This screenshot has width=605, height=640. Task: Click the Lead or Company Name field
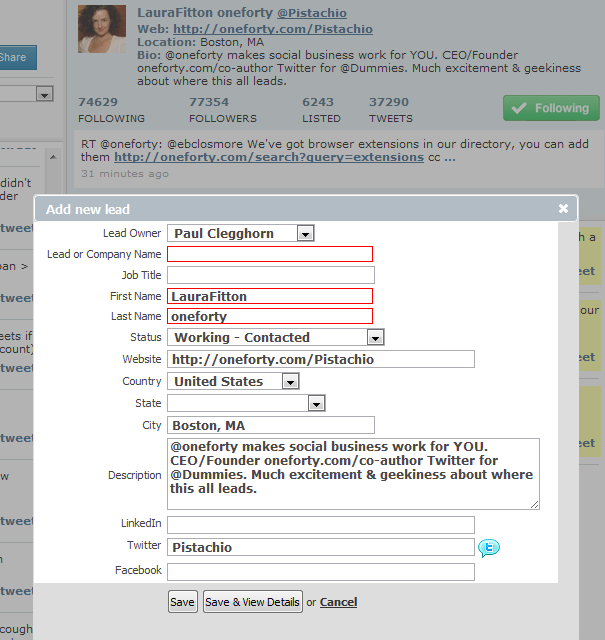[270, 254]
